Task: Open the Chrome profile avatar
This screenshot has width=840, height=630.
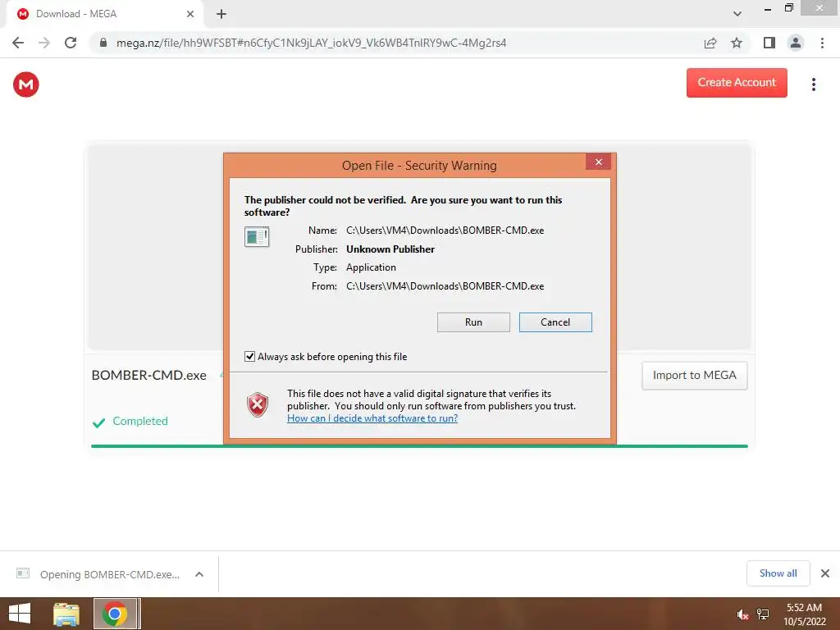Action: [x=796, y=43]
